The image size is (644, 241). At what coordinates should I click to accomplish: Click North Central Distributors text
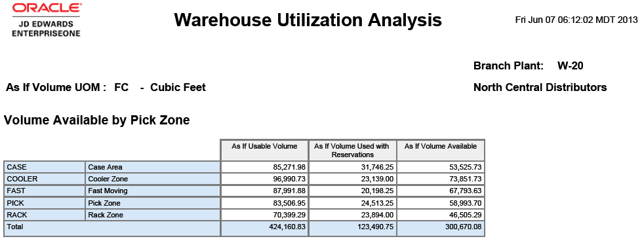[540, 87]
